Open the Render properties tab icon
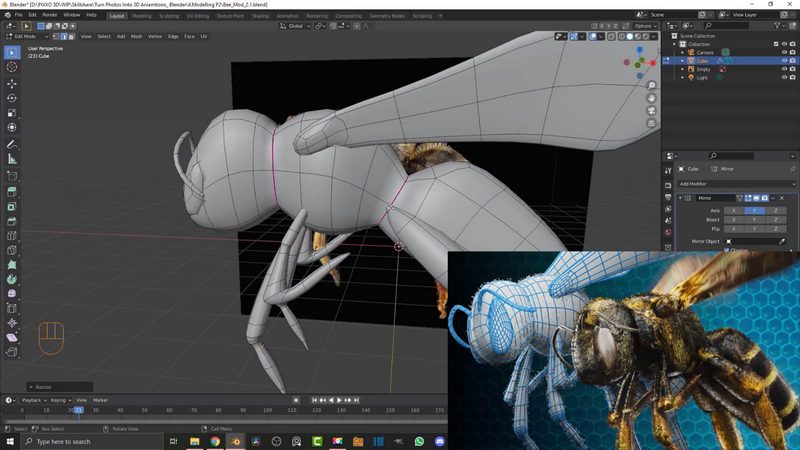The height and width of the screenshot is (450, 800). (x=668, y=185)
